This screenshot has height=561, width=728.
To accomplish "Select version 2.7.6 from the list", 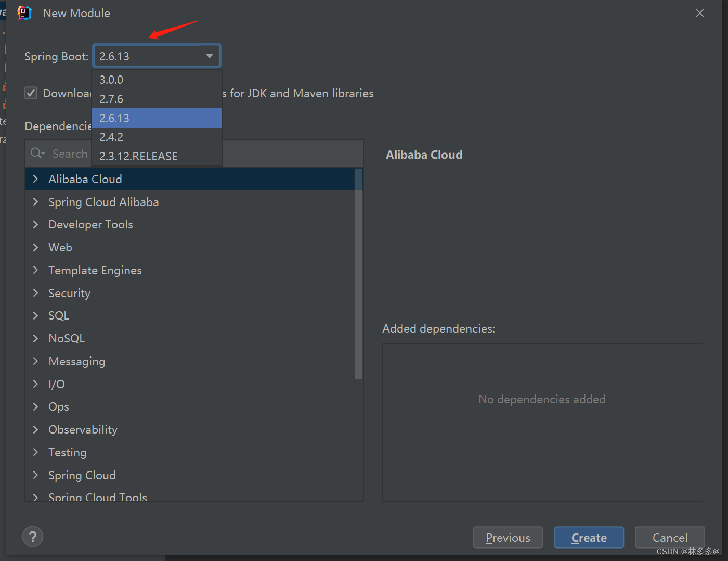I will coord(157,99).
